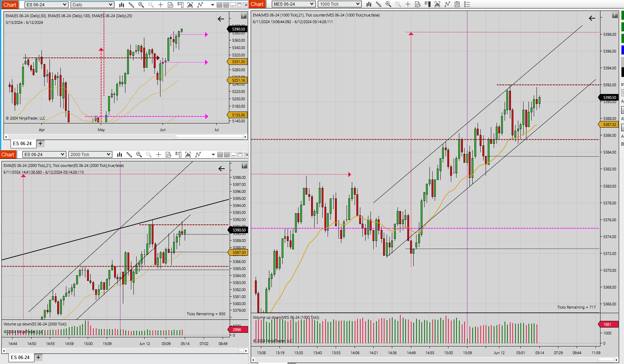Click return arrow on MES chart
The image size is (624, 364).
click(x=592, y=18)
